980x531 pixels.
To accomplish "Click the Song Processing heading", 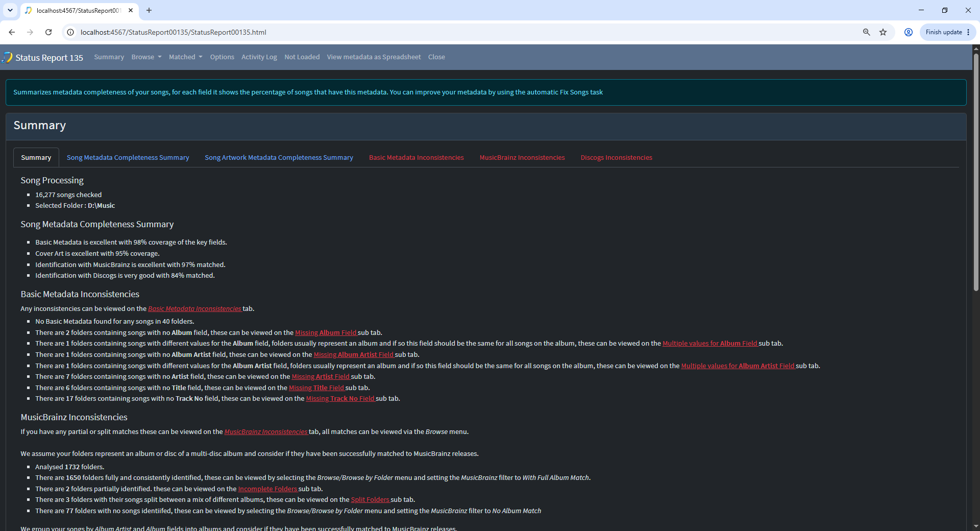I will [52, 181].
